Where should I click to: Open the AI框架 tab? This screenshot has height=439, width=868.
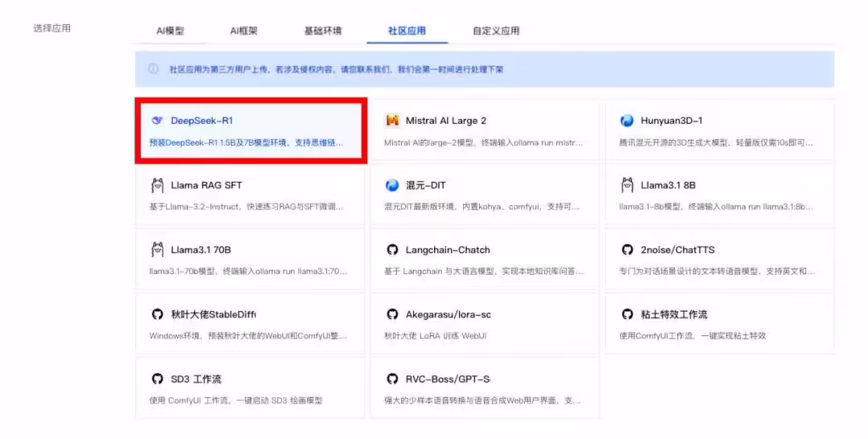pyautogui.click(x=244, y=31)
